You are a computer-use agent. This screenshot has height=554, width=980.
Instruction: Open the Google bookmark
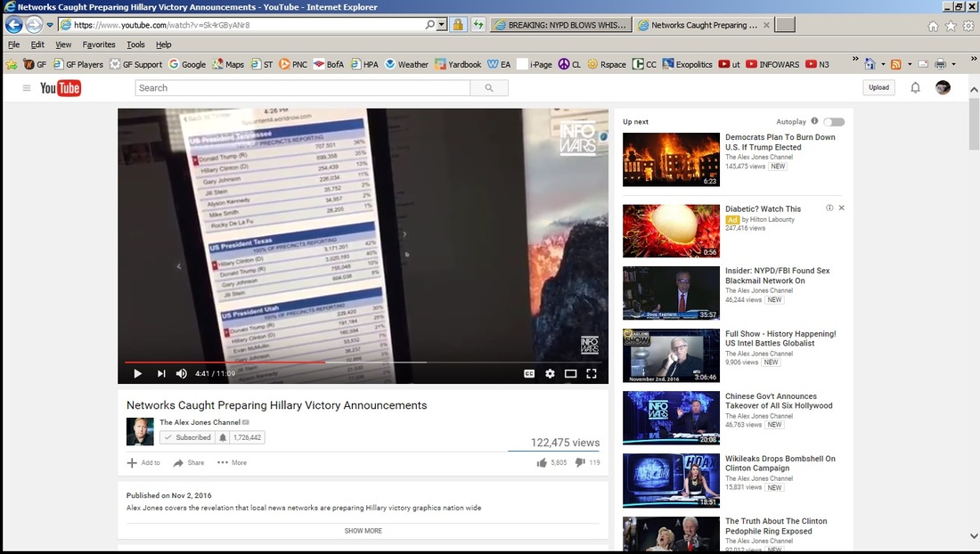coord(187,64)
